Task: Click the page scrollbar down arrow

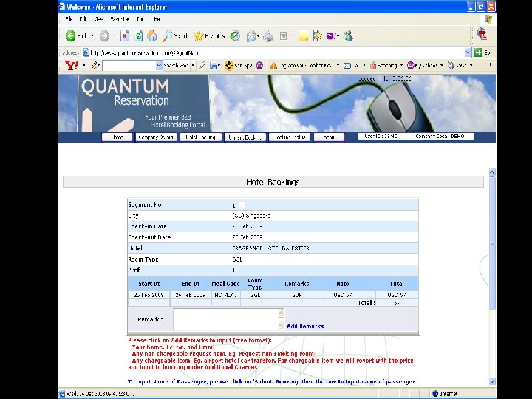Action: pos(492,381)
